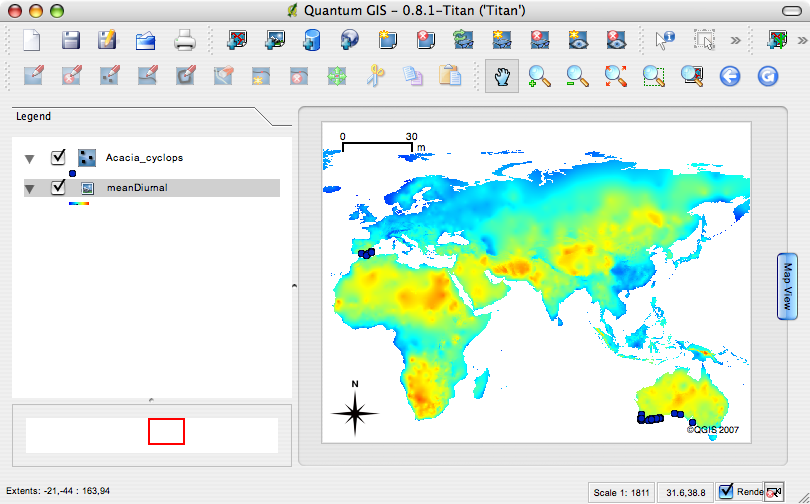Expand overflow chevron at far right toolbar
The width and height of the screenshot is (810, 504).
tap(802, 41)
